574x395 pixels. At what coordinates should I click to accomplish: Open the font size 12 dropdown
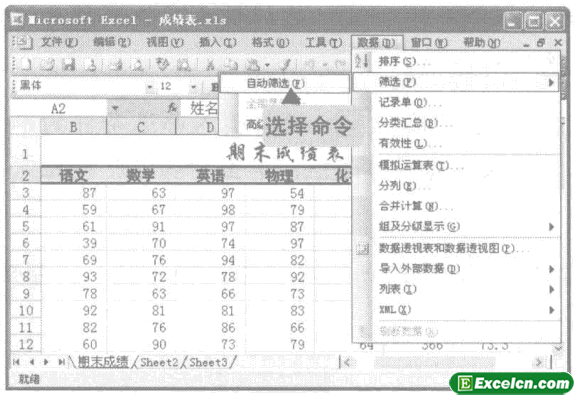click(x=194, y=87)
